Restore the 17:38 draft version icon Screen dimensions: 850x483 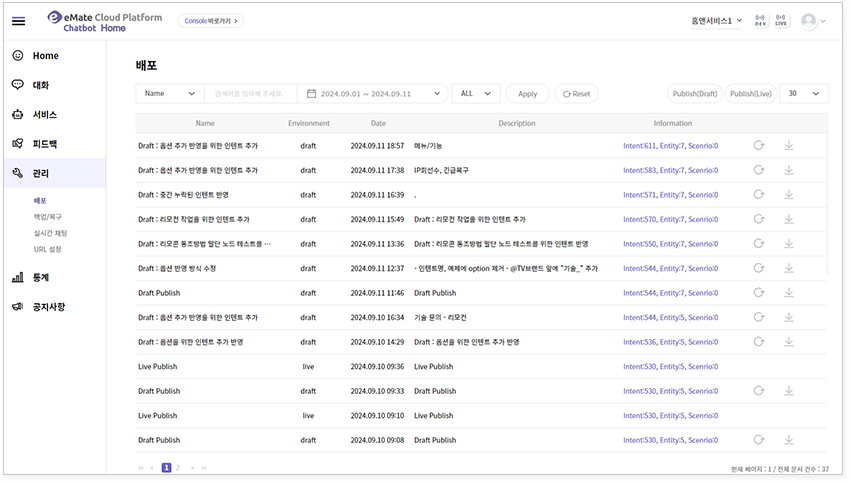[759, 170]
